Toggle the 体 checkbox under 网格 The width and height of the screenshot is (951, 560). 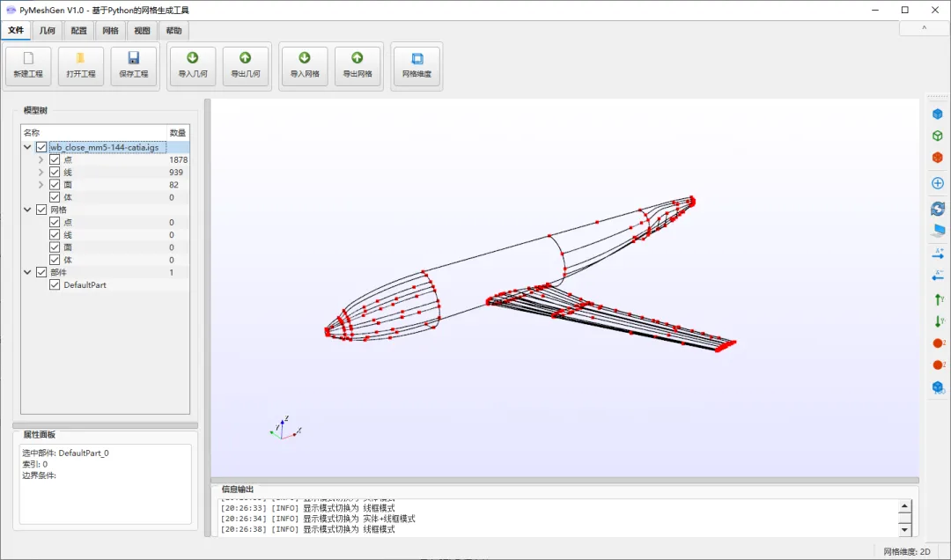55,260
